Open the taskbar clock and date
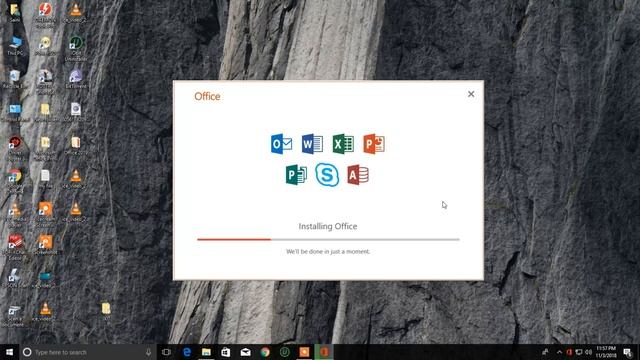Viewport: 640px width, 360px height. coord(606,352)
